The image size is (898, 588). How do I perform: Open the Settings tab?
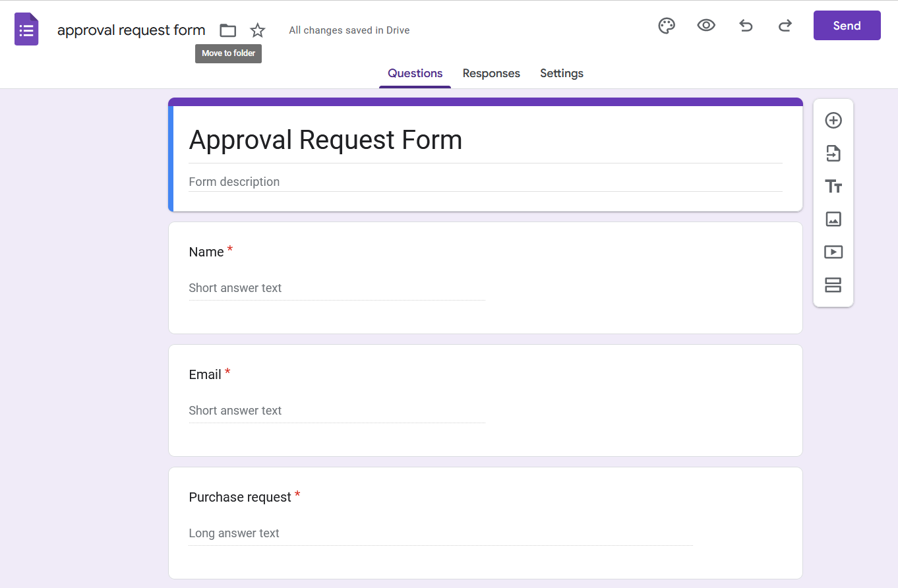[561, 73]
